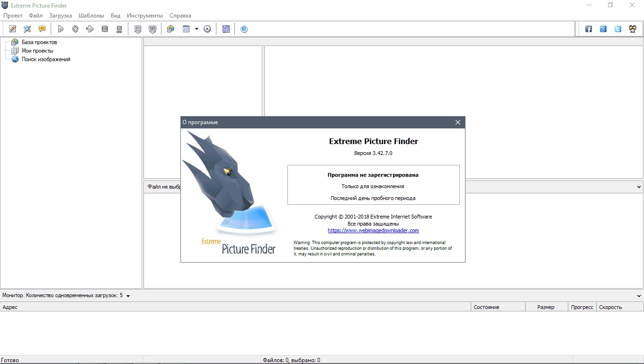
Task: Open settings via the gear toolbar icon
Action: [207, 29]
